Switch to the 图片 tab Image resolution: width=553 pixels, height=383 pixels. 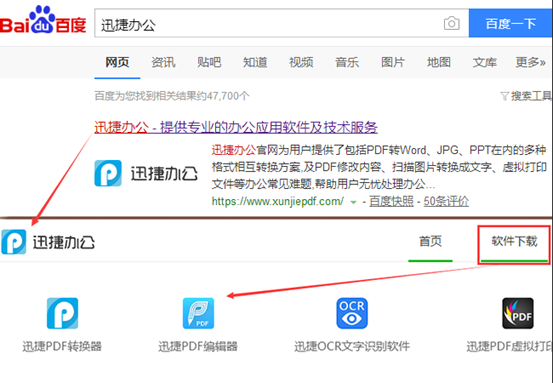393,62
